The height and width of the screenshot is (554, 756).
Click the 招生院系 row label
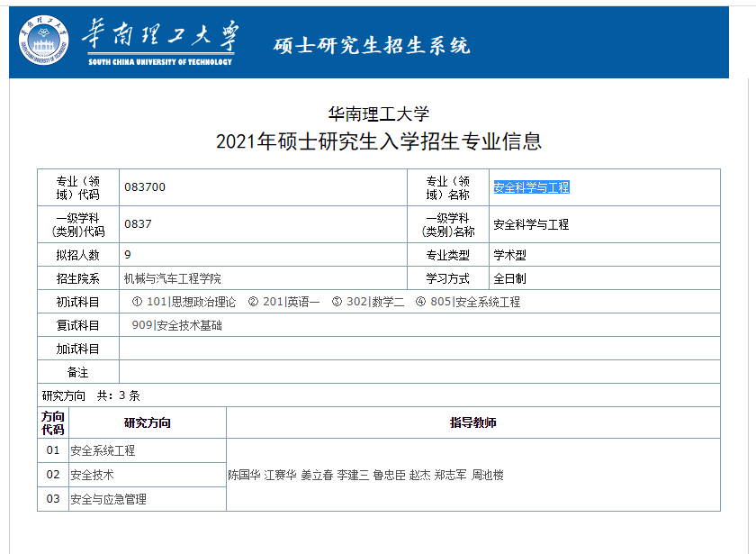tap(77, 278)
